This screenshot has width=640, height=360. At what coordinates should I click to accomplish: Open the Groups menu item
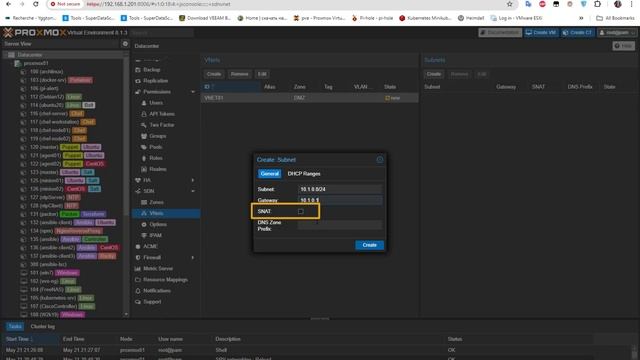coord(157,136)
